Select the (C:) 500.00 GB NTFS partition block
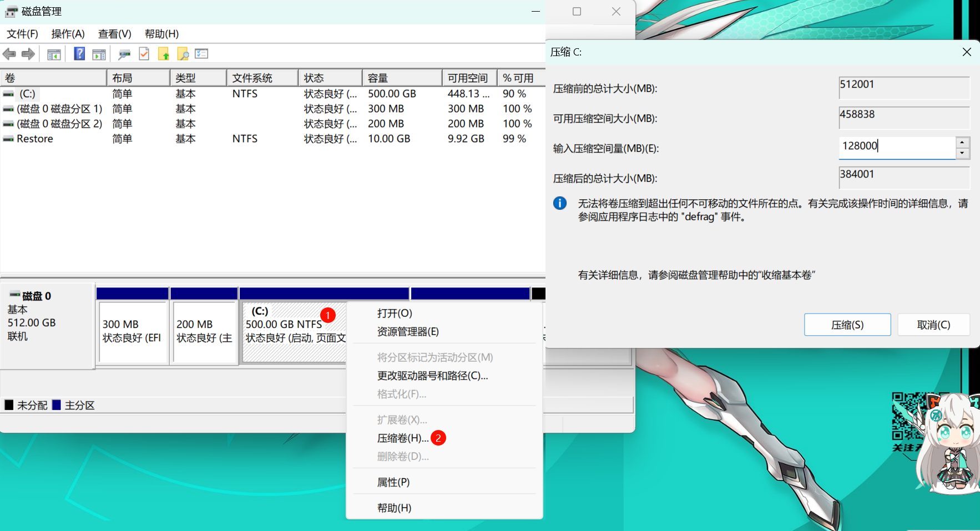980x531 pixels. point(295,332)
